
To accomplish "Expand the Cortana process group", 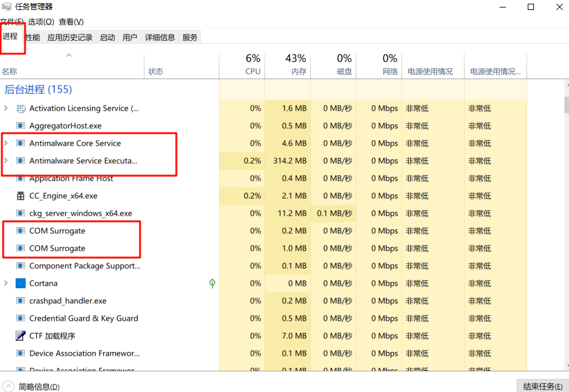I will coord(6,283).
